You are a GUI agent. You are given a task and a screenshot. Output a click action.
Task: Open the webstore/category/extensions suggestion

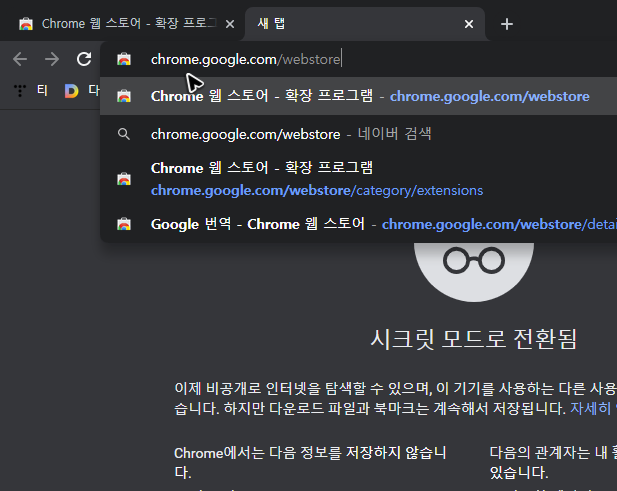tap(358, 179)
